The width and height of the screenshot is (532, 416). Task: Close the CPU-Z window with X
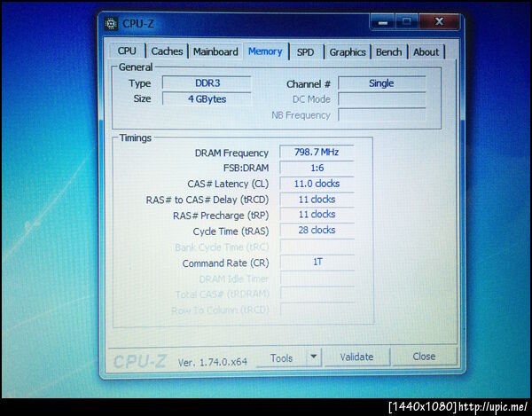[440, 21]
